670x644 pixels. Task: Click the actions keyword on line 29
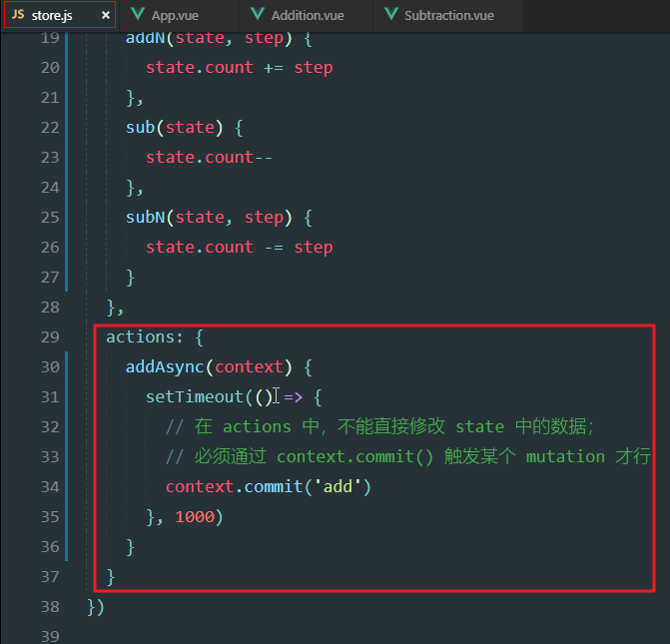(140, 336)
